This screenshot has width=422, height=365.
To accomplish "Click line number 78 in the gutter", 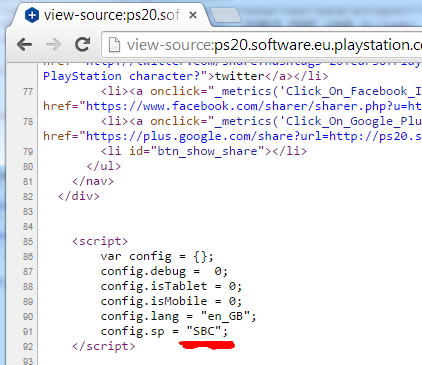I will pos(28,122).
